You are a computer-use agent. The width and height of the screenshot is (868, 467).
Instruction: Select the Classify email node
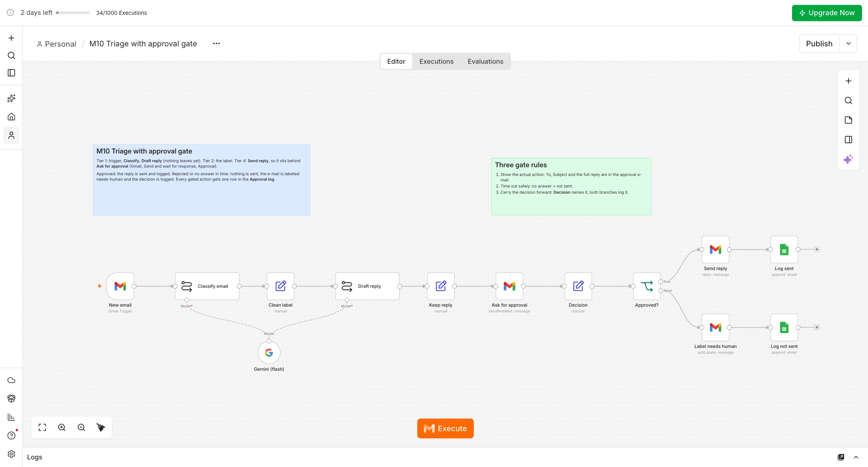207,286
